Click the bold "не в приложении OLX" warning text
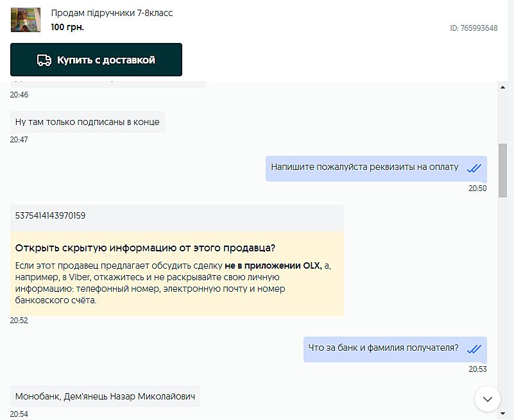The height and width of the screenshot is (420, 514). pos(273,265)
